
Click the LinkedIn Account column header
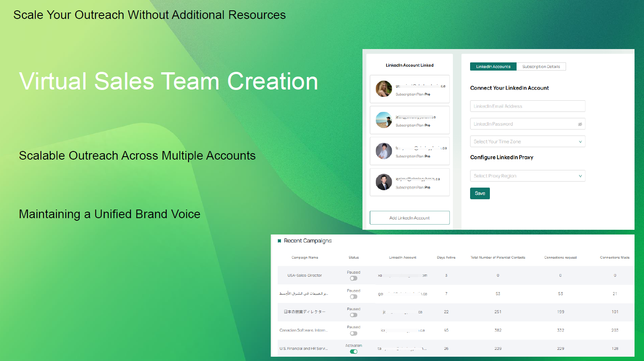coord(402,257)
